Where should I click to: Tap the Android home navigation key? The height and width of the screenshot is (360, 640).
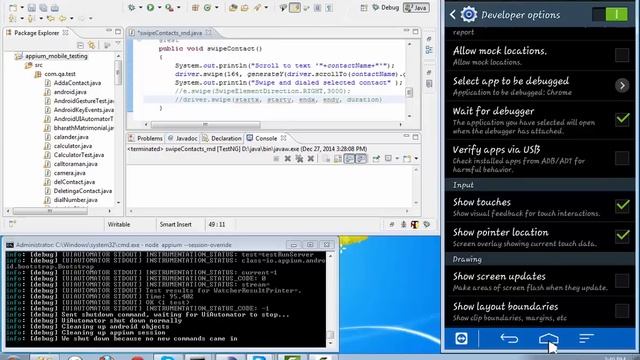point(549,338)
